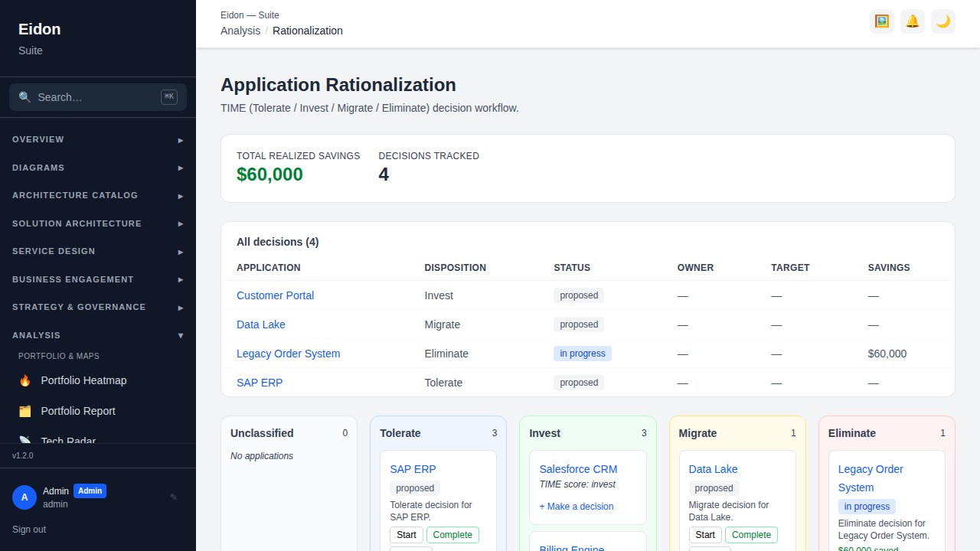Screen dimensions: 980x551
Task: Click Sign out
Action: (29, 530)
